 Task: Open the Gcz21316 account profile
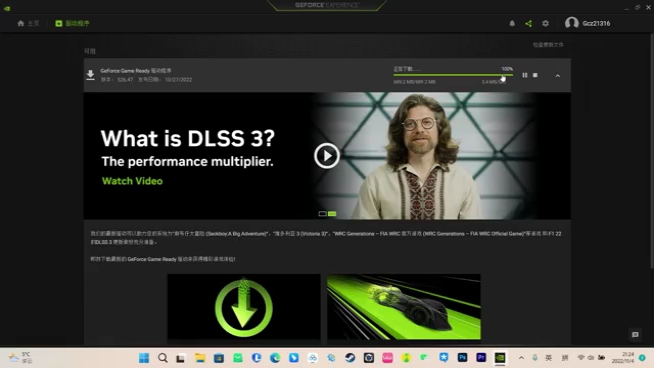(x=588, y=23)
